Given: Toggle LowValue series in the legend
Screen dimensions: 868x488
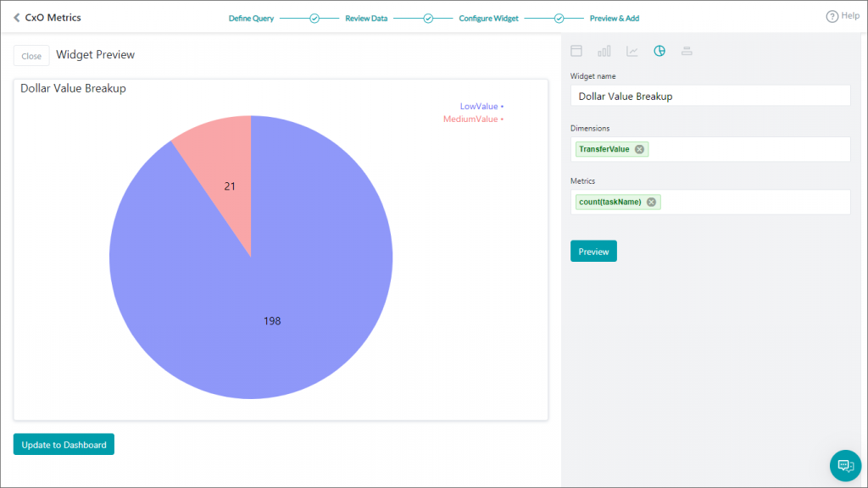Looking at the screenshot, I should click(x=477, y=106).
